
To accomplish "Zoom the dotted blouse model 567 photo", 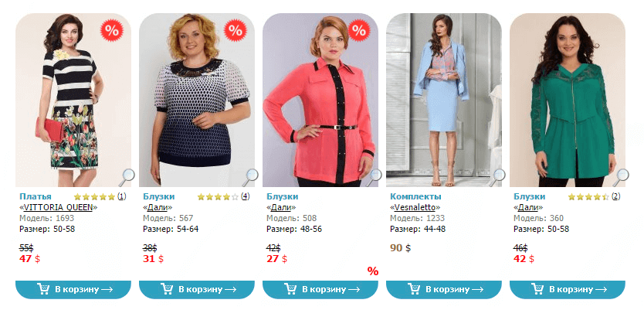I will [x=250, y=177].
